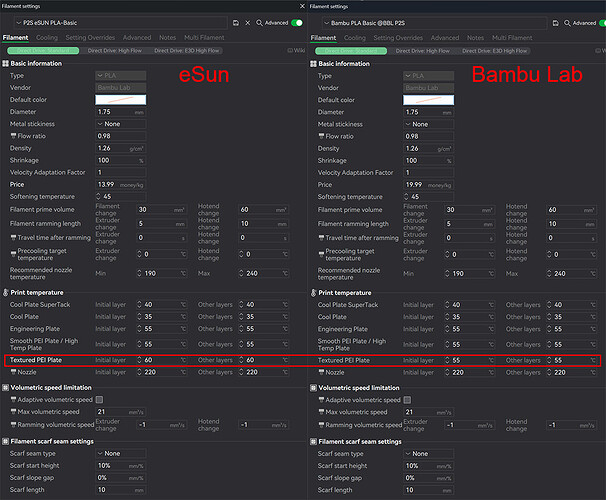606x500 pixels.
Task: Click Max volumetric speed icon in eSUN window
Action: tap(14, 412)
